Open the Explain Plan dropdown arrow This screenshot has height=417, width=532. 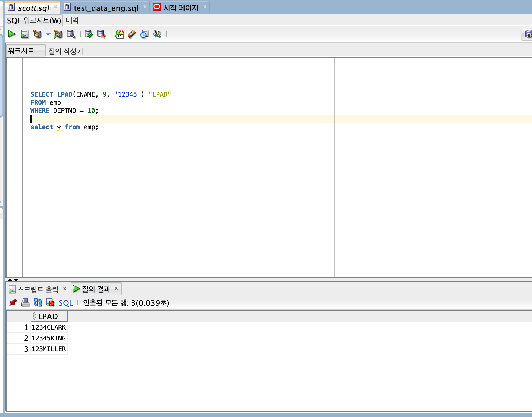[48, 34]
